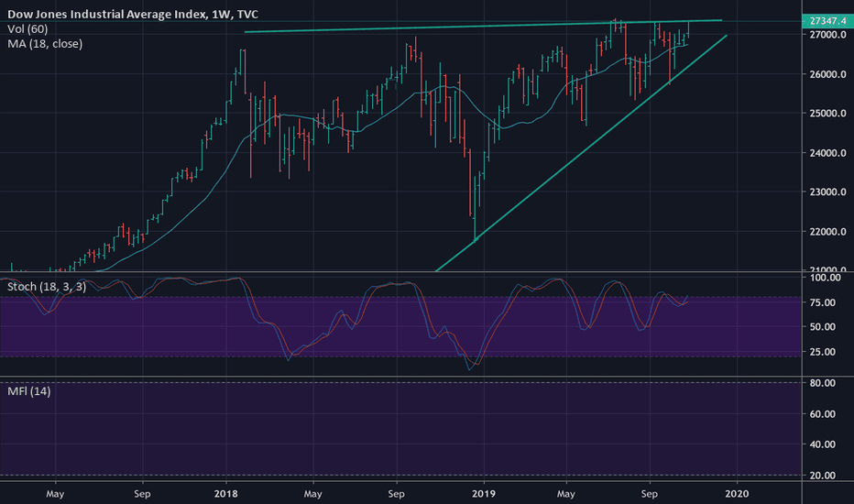Click the 2019 label on time axis
854x504 pixels.
[484, 494]
